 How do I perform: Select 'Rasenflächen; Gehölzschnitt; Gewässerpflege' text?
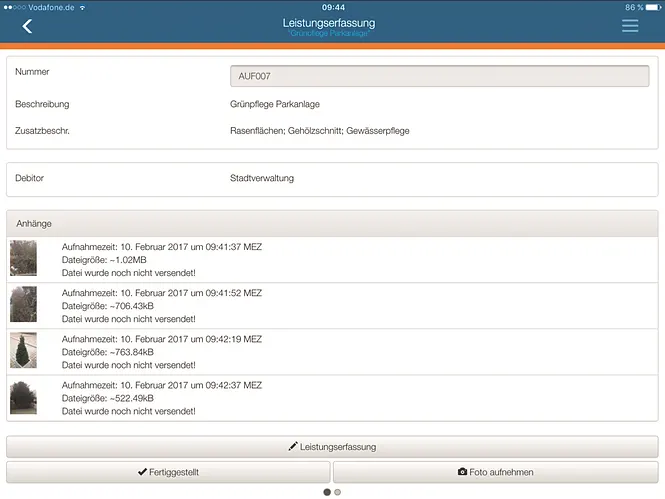[320, 131]
